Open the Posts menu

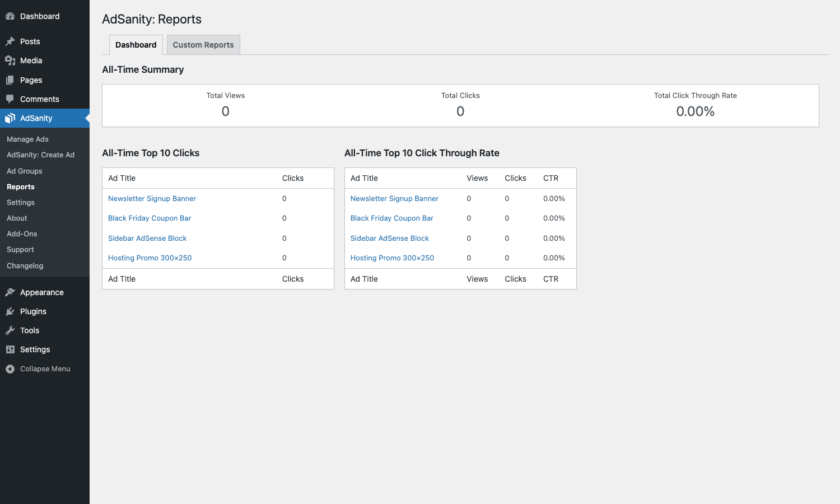coord(30,41)
